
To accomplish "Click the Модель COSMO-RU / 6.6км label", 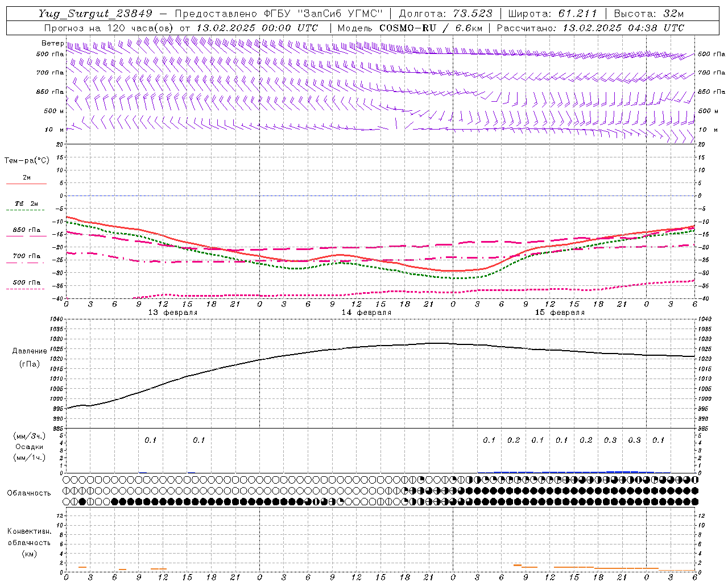I will pos(410,28).
